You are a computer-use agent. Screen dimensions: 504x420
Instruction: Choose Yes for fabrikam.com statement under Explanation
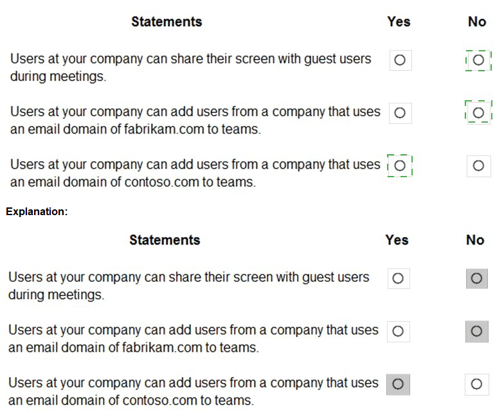[x=398, y=331]
